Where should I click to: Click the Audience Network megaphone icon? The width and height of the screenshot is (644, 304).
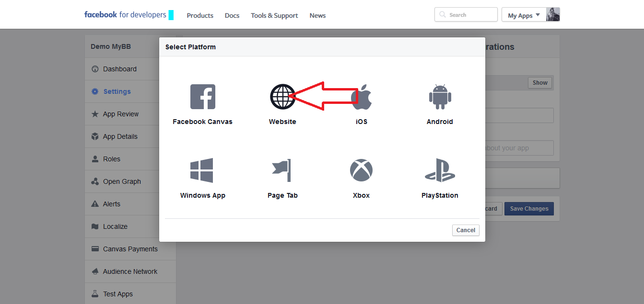click(x=95, y=271)
